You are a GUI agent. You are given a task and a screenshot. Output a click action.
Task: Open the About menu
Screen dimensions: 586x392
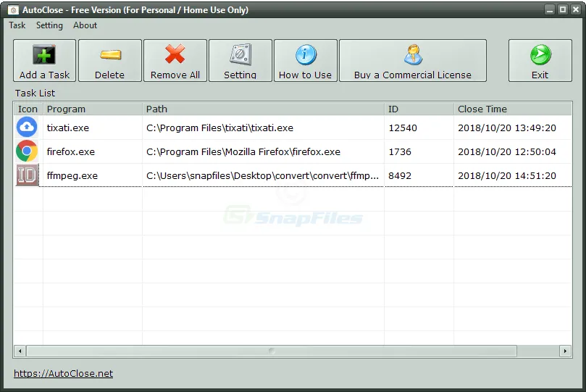coord(85,25)
